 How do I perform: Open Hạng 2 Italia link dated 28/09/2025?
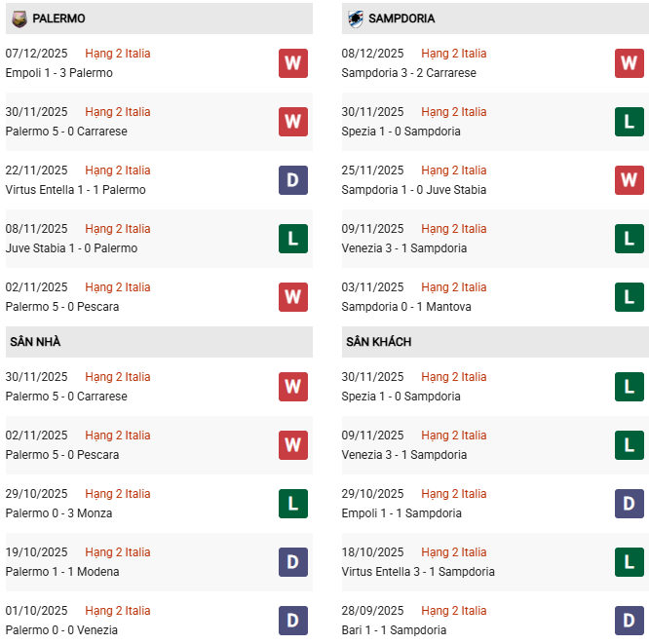tap(454, 611)
